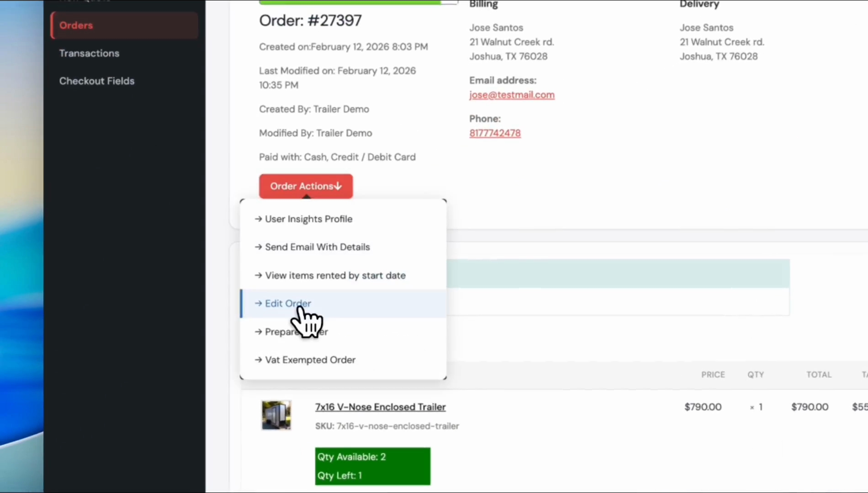
Task: Open the enclosed trailer product thumbnail
Action: click(276, 415)
